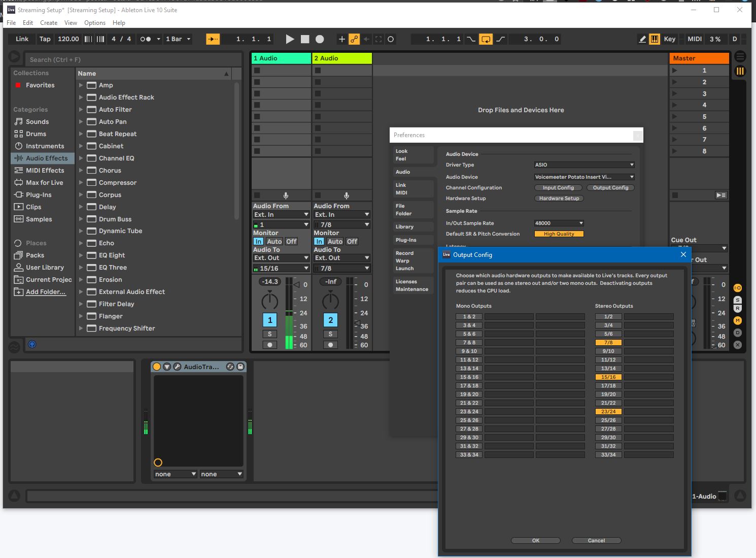Set track 2 Monitor to Off
Screen dimensions: 756x558
point(352,242)
